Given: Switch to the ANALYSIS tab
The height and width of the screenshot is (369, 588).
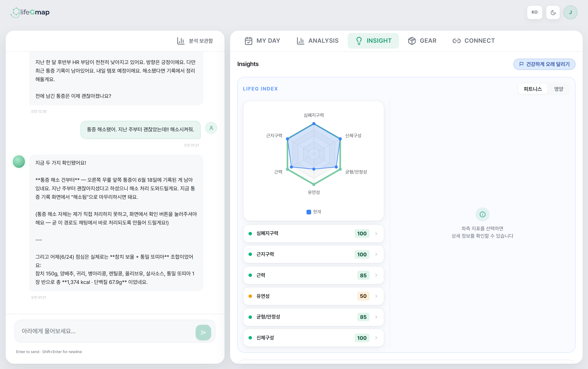Looking at the screenshot, I should tap(318, 41).
